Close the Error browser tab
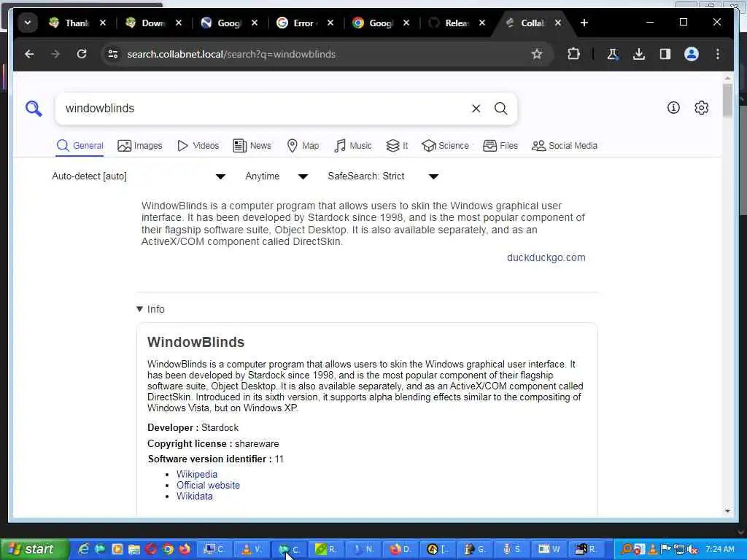 (x=330, y=23)
